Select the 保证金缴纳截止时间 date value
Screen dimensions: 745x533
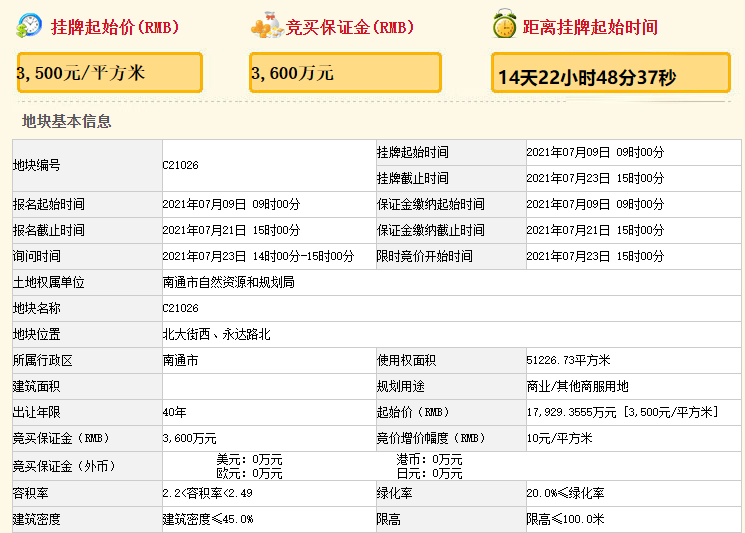[x=595, y=231]
